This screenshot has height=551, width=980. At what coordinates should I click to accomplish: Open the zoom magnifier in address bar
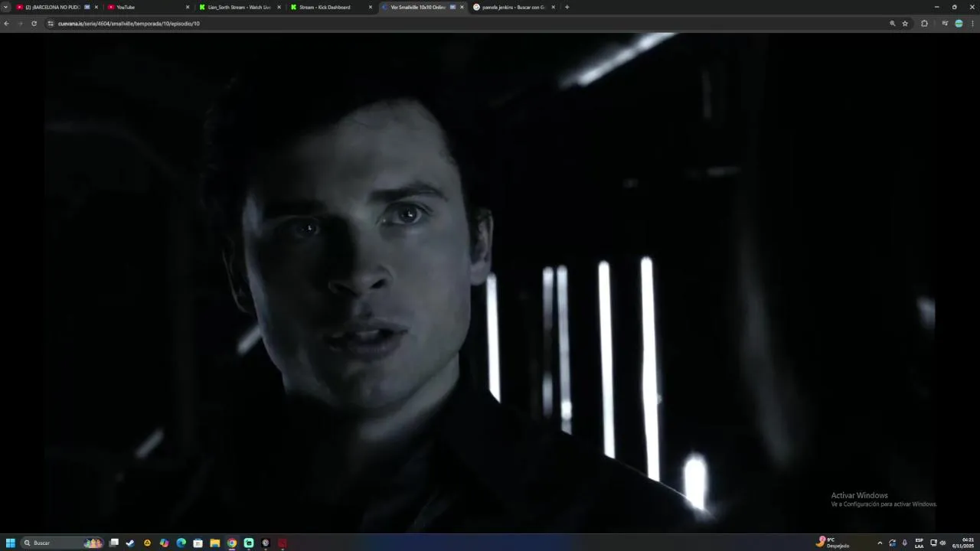[892, 24]
